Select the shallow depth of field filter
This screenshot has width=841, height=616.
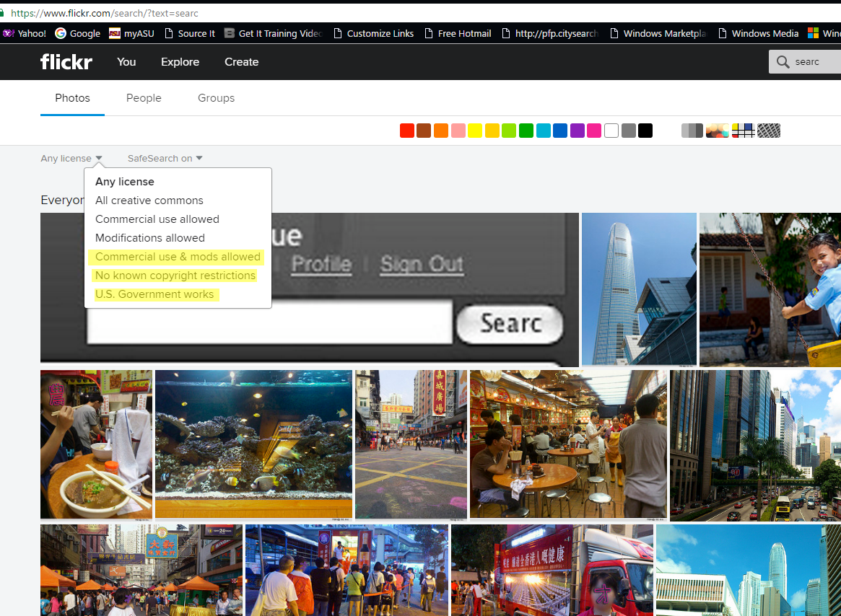coord(717,131)
